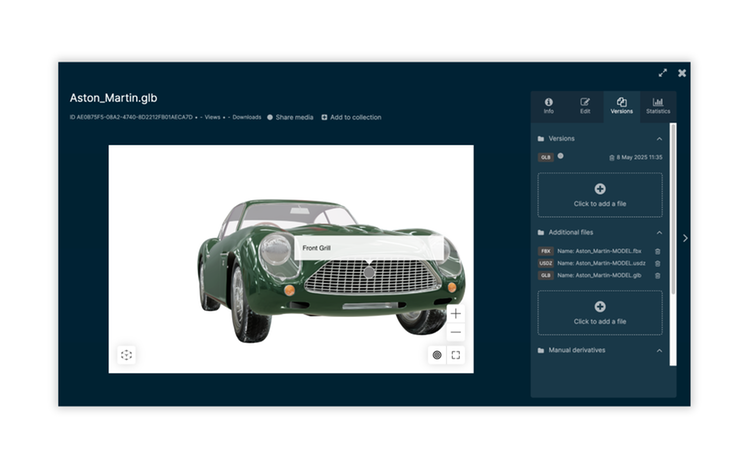Zoom out of the 3D model

click(x=456, y=332)
